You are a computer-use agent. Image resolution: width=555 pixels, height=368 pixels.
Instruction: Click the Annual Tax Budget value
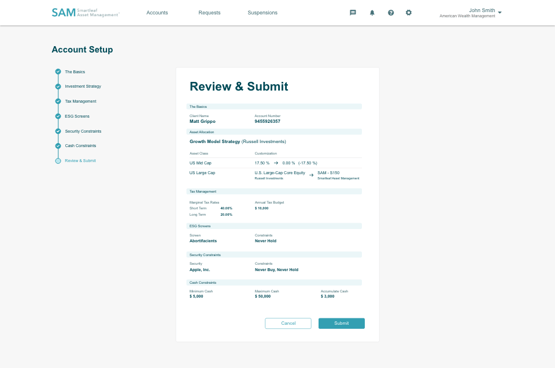tap(262, 208)
